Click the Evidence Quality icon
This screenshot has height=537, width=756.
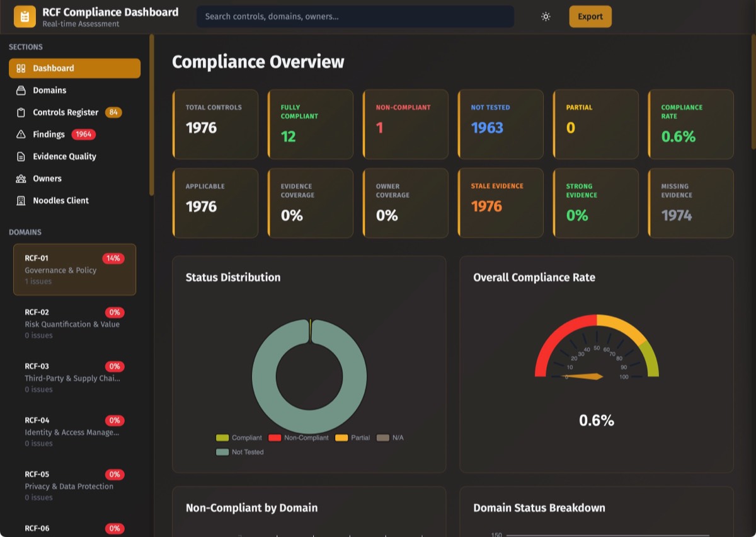pyautogui.click(x=21, y=157)
